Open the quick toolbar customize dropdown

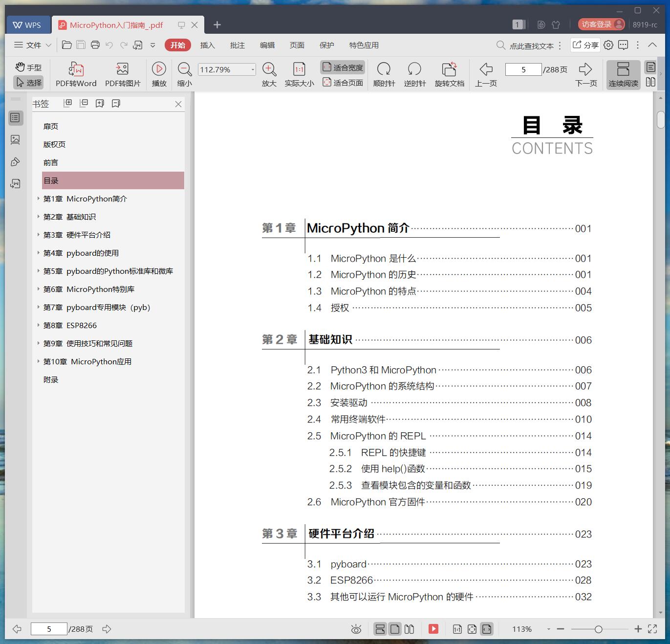coord(152,45)
